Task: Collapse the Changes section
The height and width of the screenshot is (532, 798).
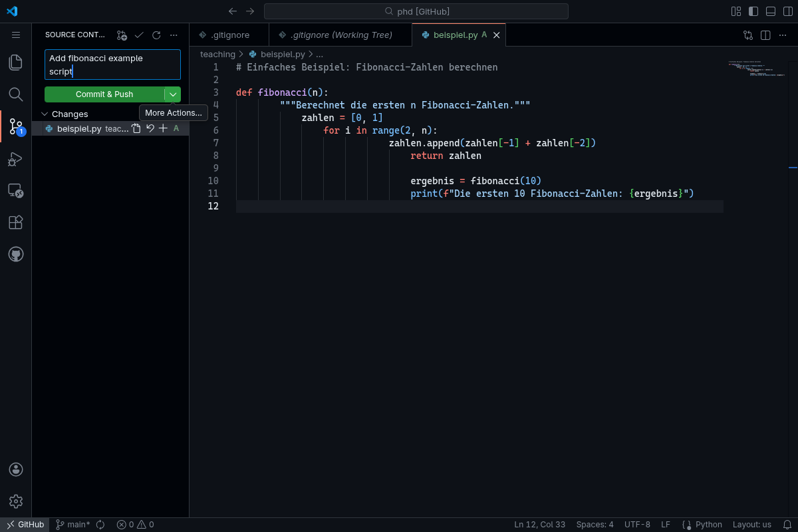Action: (x=45, y=114)
